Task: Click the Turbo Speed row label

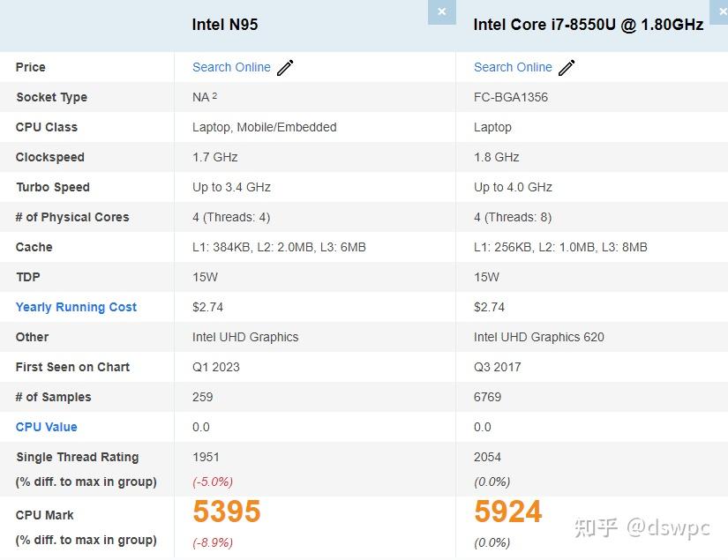Action: point(51,187)
